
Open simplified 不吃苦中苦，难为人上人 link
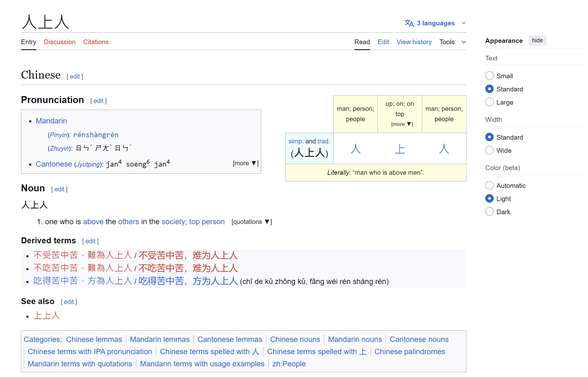pos(188,268)
